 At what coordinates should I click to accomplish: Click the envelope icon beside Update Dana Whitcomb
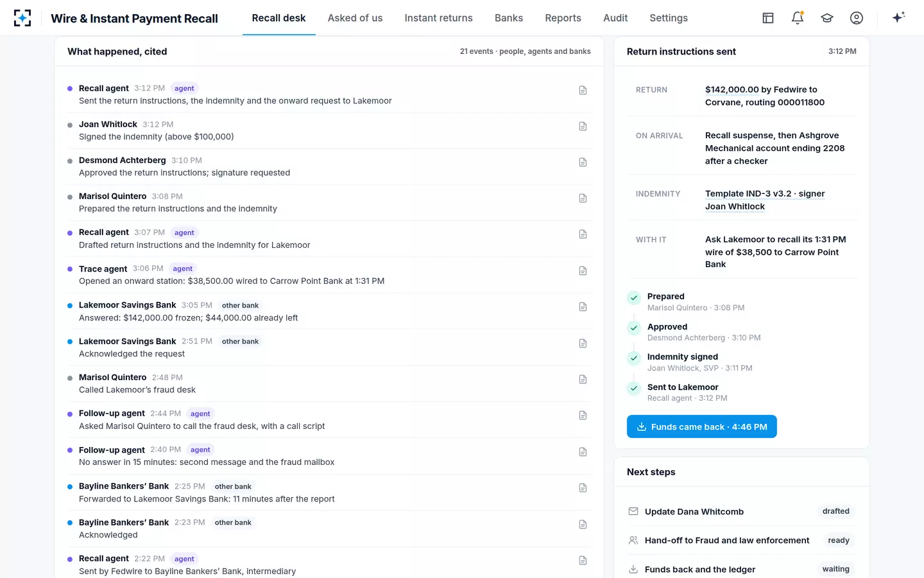pos(633,511)
